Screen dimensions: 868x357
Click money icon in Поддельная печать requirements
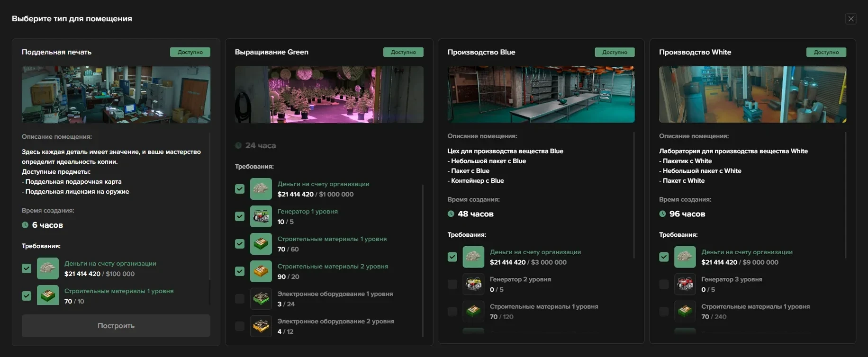click(48, 268)
